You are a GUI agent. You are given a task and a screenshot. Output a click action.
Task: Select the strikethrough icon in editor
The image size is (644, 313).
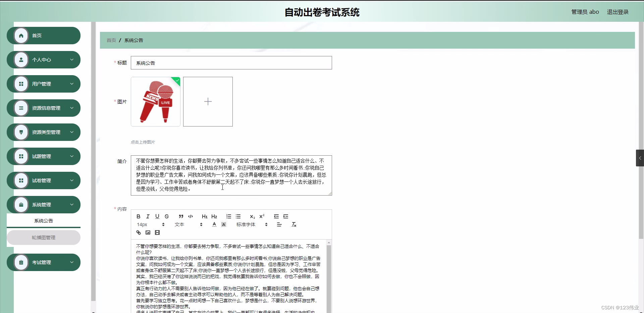pos(167,216)
